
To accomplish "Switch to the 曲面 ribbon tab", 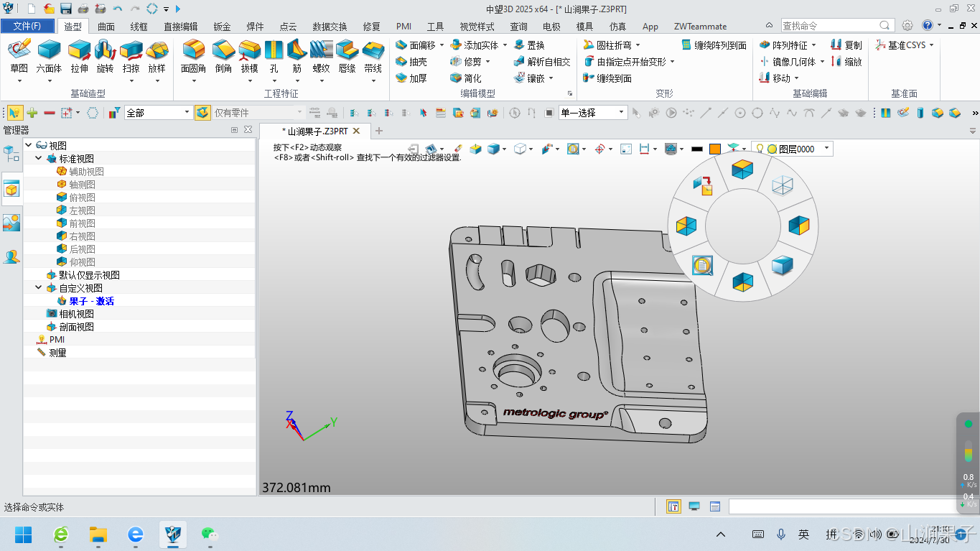I will pyautogui.click(x=106, y=27).
